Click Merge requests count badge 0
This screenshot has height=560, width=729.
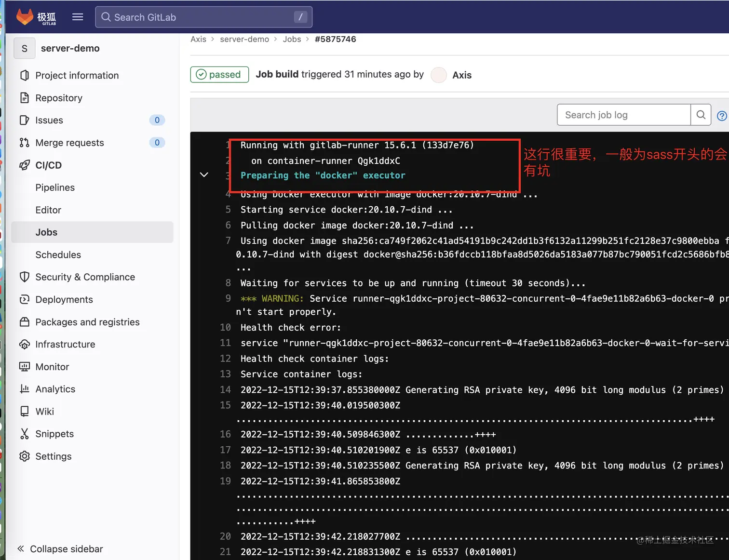point(157,143)
